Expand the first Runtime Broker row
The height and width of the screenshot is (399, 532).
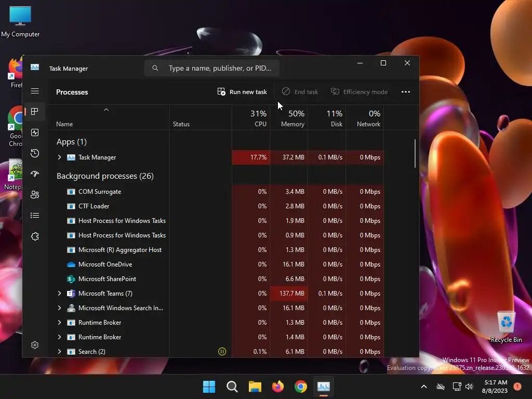[59, 323]
